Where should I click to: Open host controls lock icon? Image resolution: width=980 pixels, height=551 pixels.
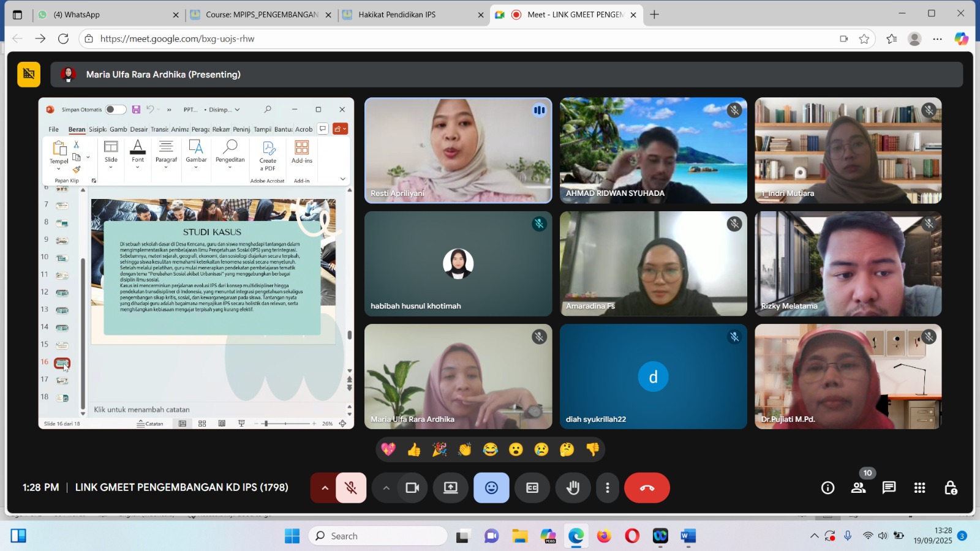coord(951,488)
